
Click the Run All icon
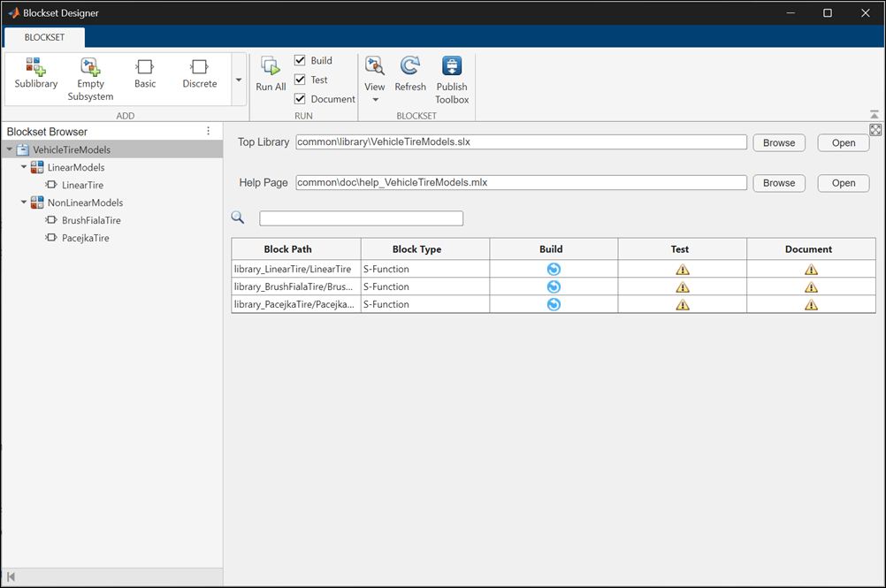pyautogui.click(x=271, y=67)
